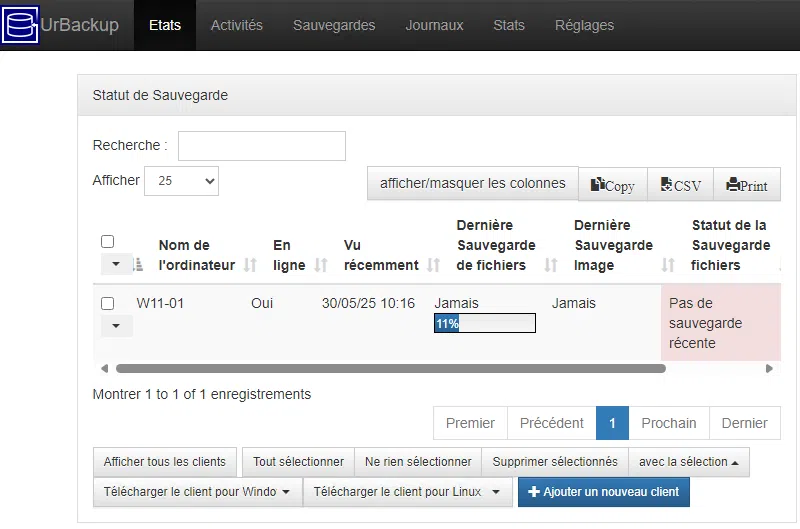Focus the Recherche search input field
800x529 pixels.
(262, 146)
